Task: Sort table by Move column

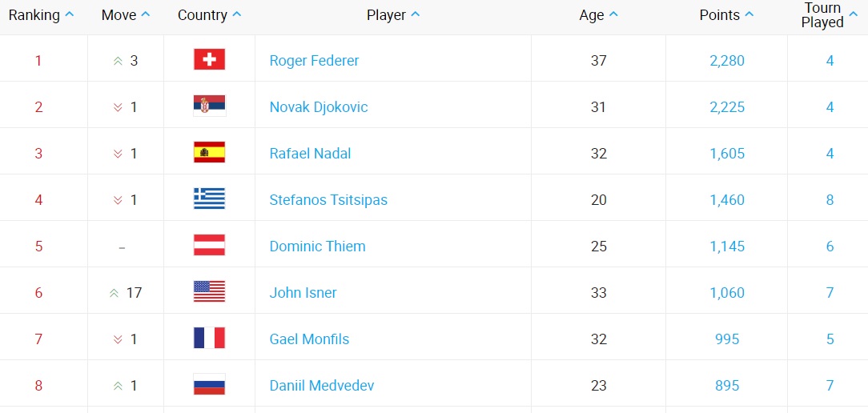Action: (x=126, y=15)
